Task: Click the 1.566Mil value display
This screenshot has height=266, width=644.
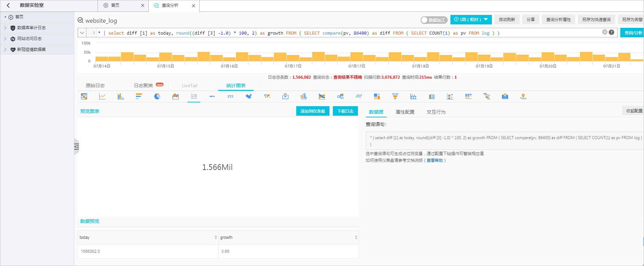Action: pyautogui.click(x=217, y=167)
